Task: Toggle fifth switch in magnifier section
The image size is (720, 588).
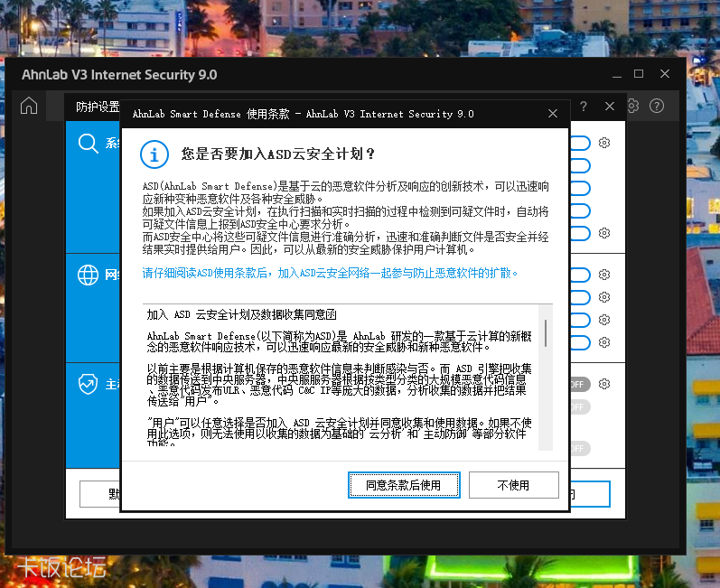Action: click(x=580, y=233)
